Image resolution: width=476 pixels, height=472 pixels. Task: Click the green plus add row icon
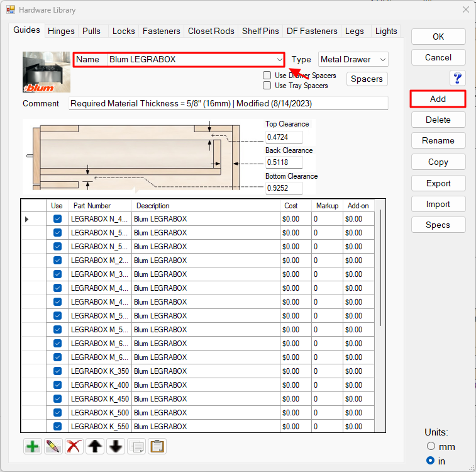pyautogui.click(x=33, y=446)
